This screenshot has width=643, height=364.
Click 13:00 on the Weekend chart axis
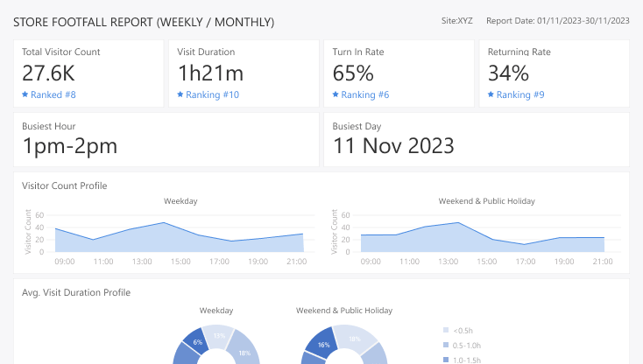click(x=448, y=262)
